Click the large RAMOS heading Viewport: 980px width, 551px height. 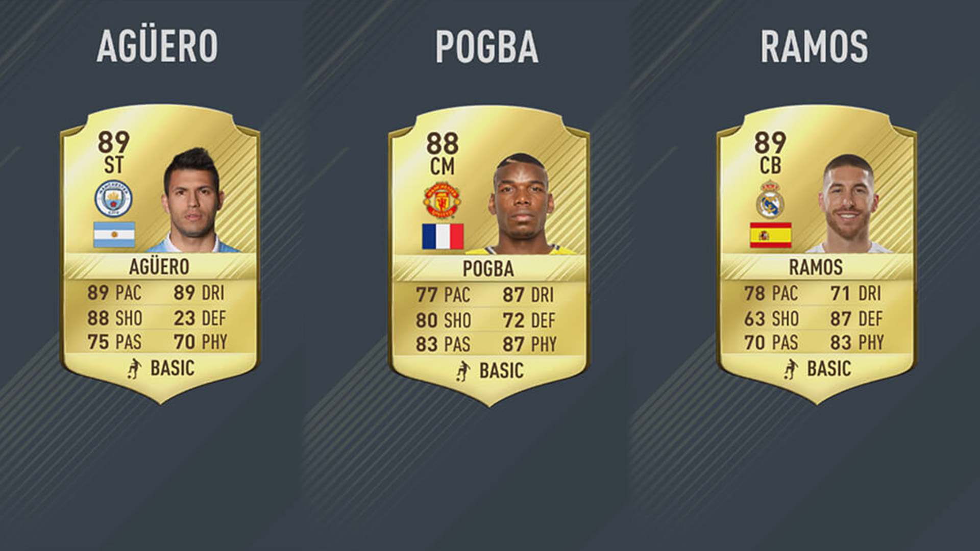pos(814,46)
